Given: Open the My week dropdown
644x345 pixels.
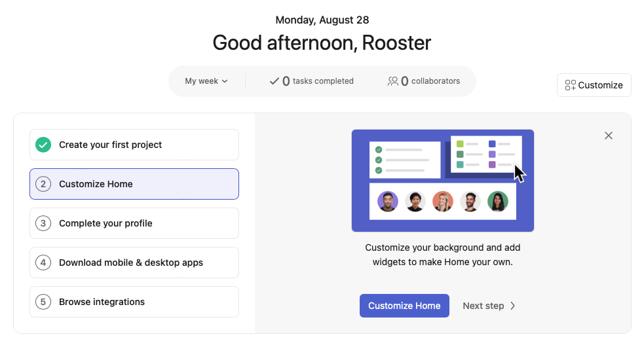Looking at the screenshot, I should click(206, 81).
